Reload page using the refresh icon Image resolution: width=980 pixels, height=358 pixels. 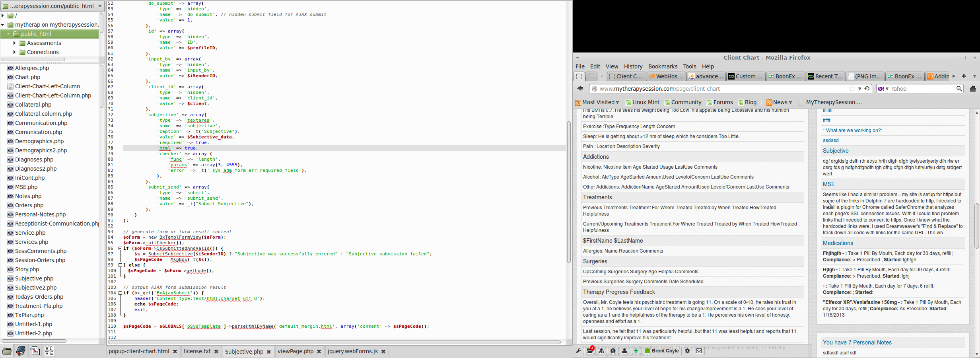(867, 89)
